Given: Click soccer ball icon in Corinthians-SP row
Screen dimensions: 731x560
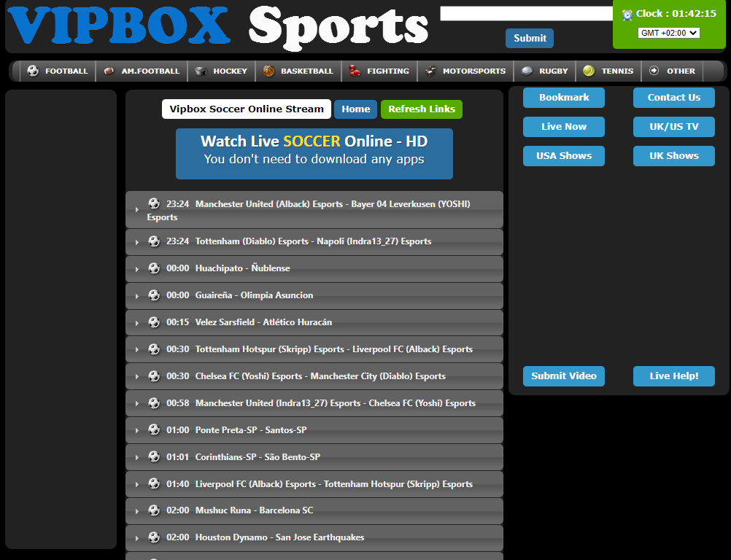Looking at the screenshot, I should coord(154,456).
